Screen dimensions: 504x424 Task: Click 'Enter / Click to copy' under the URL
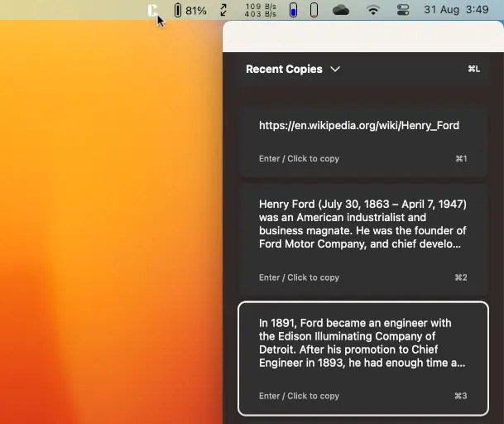299,159
